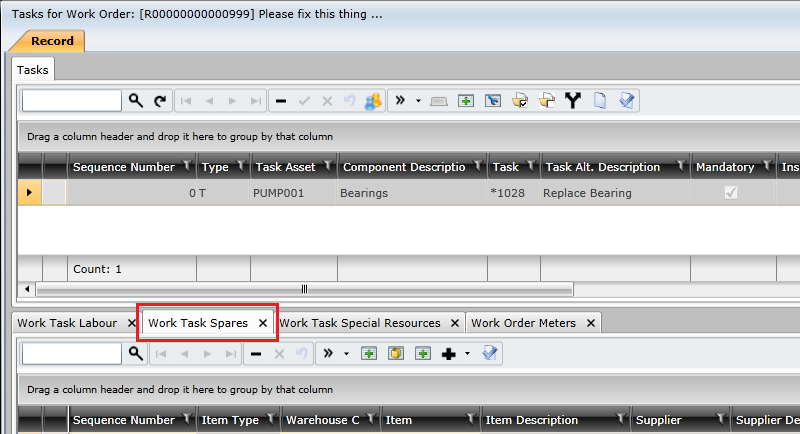
Task: Click the search input field in Tasks toolbar
Action: (71, 101)
